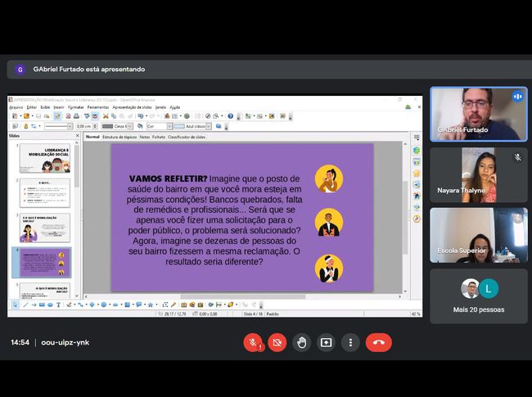Select the first slide thumbnail 'Liderança e Mobilização Social'
Viewport: 532px width, 397px height.
[x=44, y=159]
